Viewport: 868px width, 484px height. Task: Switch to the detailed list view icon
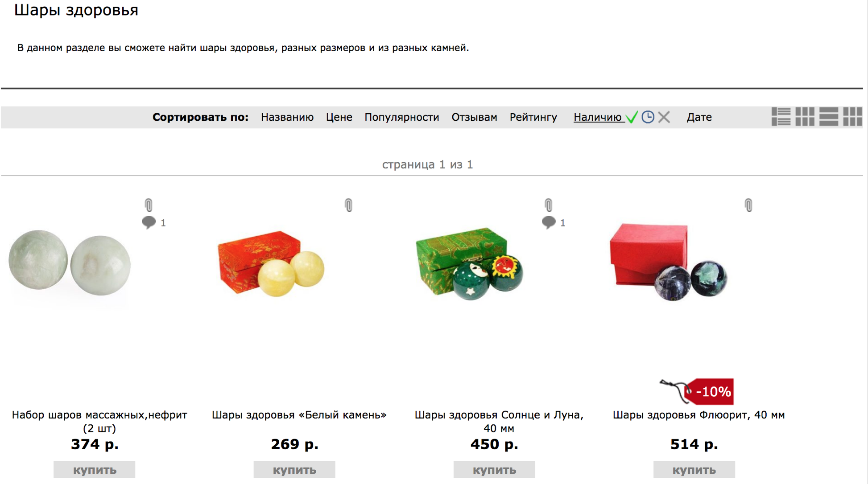[781, 117]
